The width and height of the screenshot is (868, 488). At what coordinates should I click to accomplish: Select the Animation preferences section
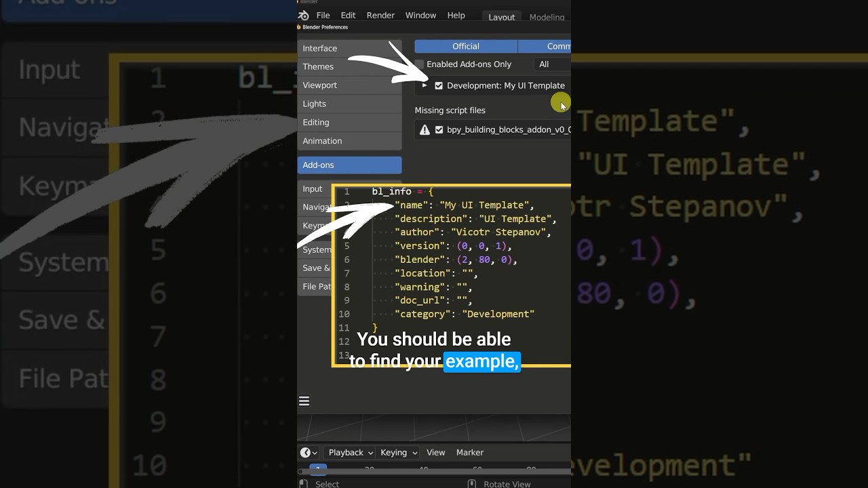pos(349,141)
